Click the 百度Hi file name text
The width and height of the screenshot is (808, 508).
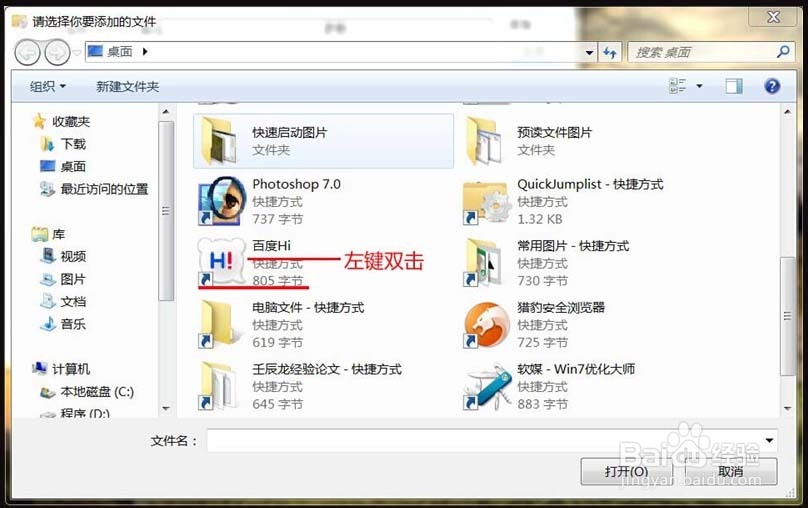tap(272, 246)
